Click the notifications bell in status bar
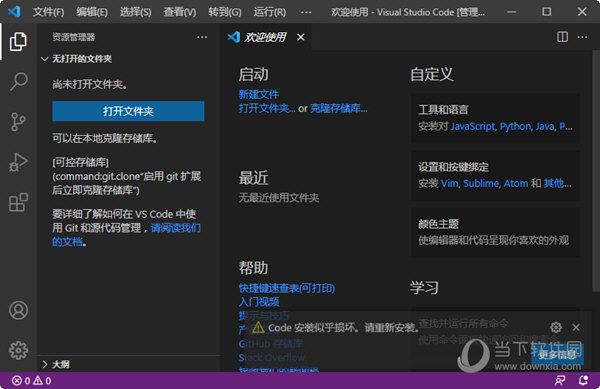The image size is (600, 389). [583, 381]
